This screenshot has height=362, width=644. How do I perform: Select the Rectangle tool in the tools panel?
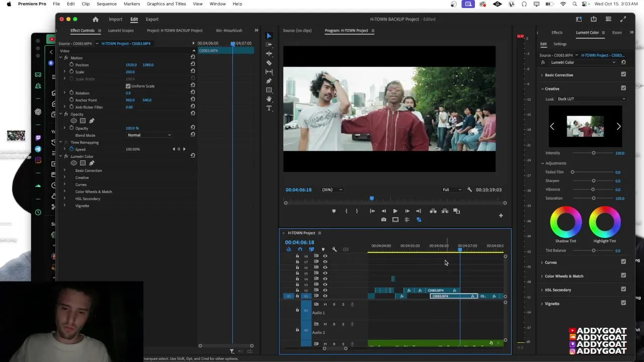tap(269, 90)
